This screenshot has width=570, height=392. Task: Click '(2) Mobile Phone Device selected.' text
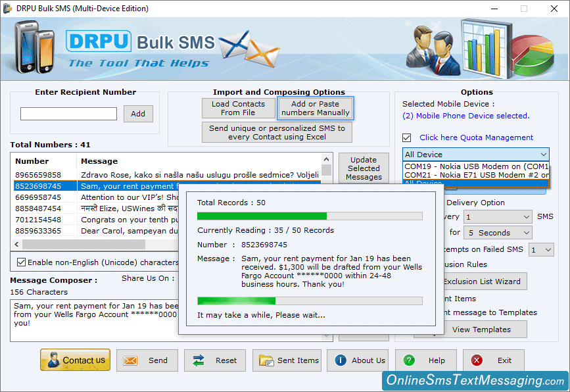[x=465, y=116]
